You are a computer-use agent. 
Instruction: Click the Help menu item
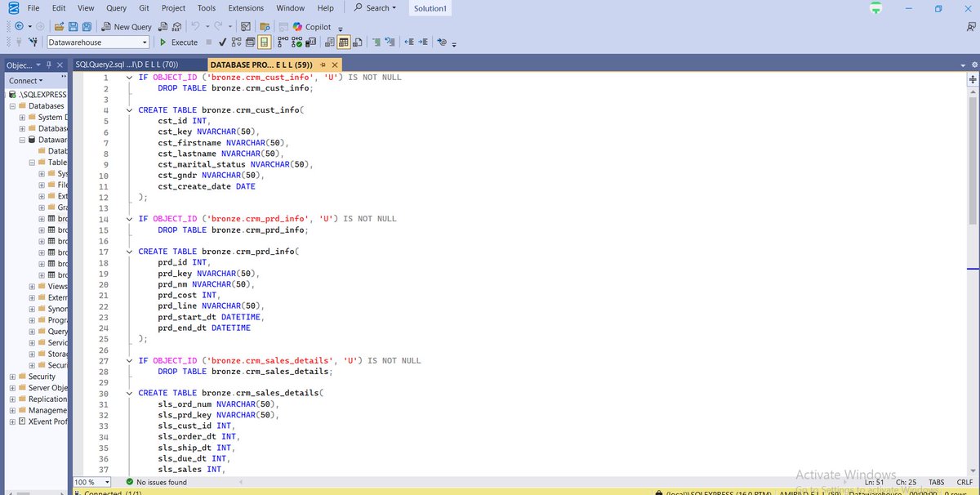click(x=325, y=8)
